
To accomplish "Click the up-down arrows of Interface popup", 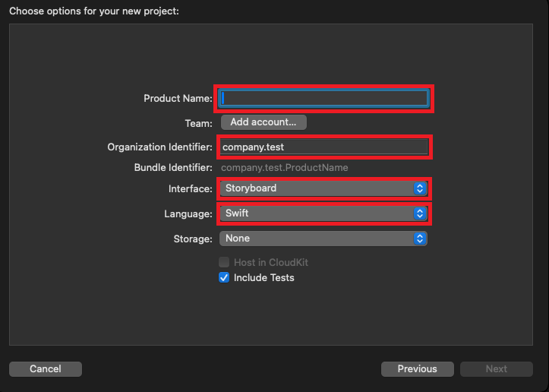I will click(x=420, y=188).
